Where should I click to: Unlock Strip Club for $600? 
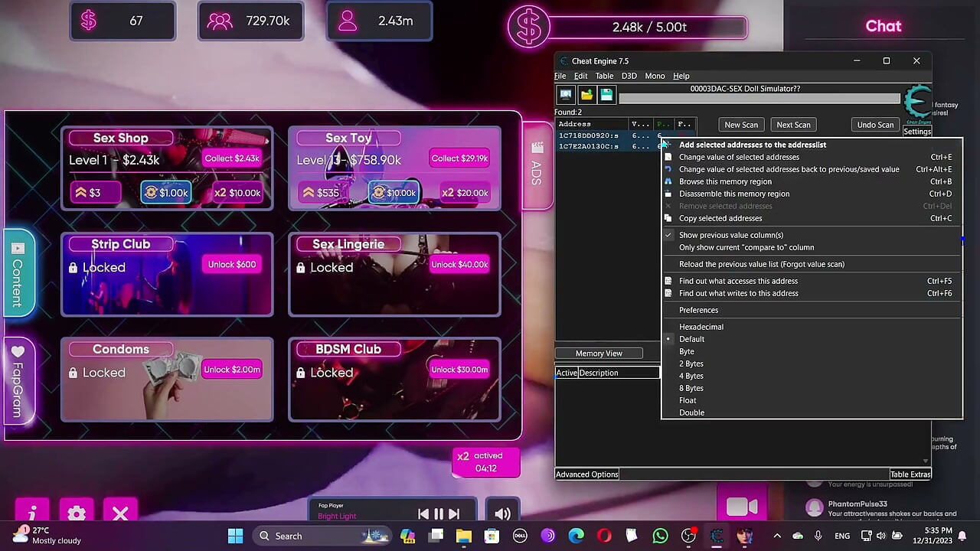(x=232, y=265)
